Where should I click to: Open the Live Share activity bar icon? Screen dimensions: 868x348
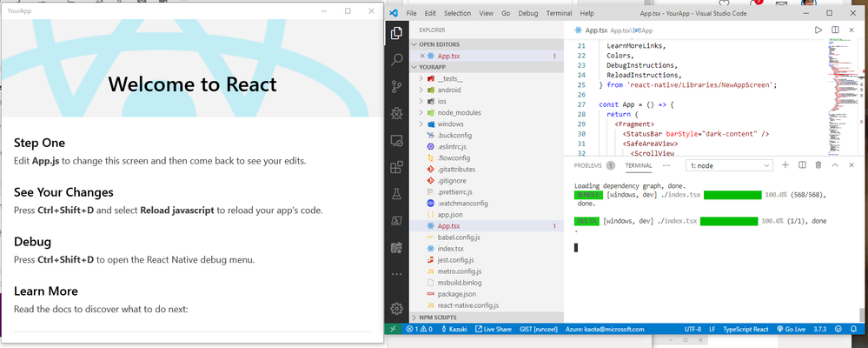point(396,248)
